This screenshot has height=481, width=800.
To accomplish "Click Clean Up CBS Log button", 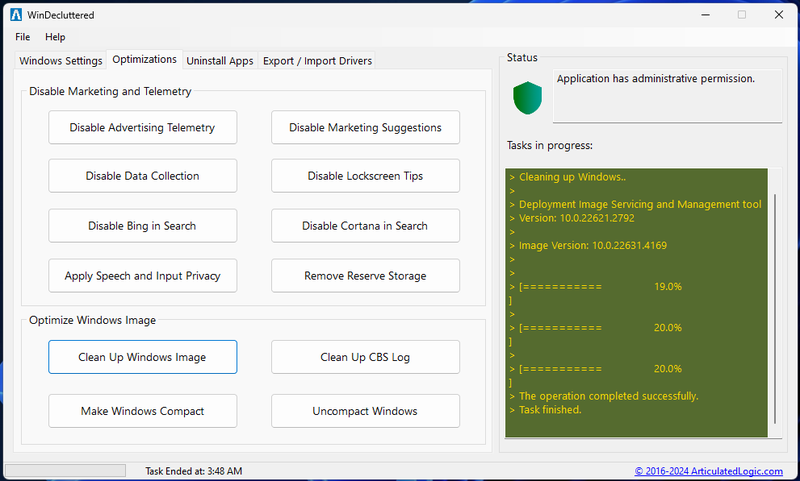I will (365, 357).
